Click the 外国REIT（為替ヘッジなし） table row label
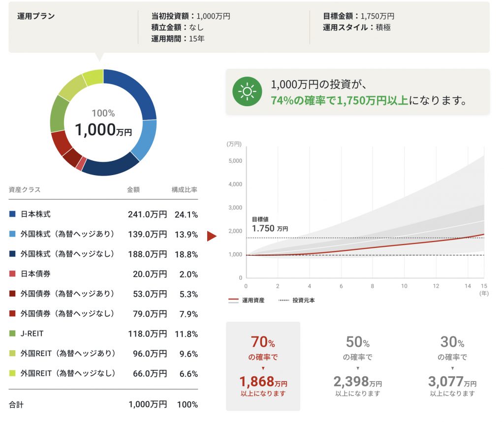 pos(68,373)
